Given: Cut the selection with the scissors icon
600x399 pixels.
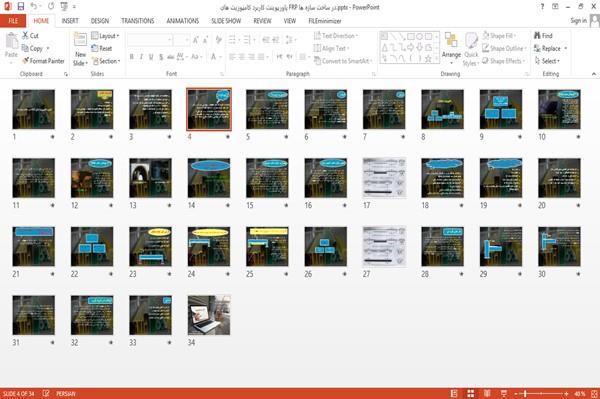Looking at the screenshot, I should (30, 36).
